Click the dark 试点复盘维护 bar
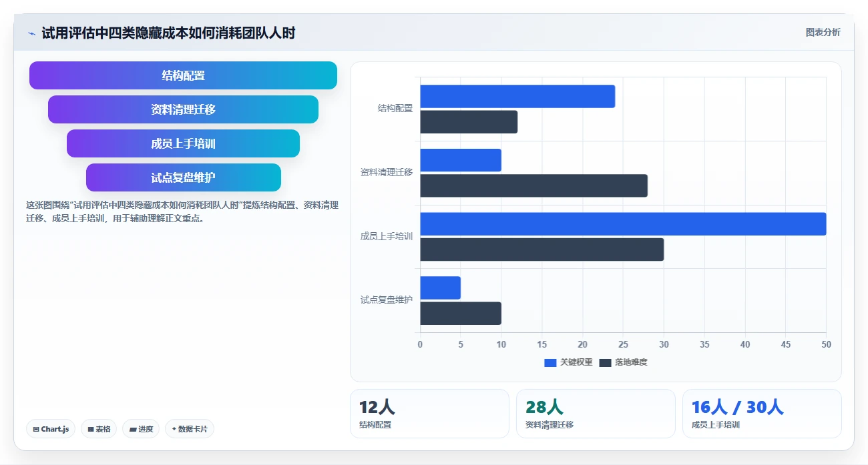 [x=461, y=314]
